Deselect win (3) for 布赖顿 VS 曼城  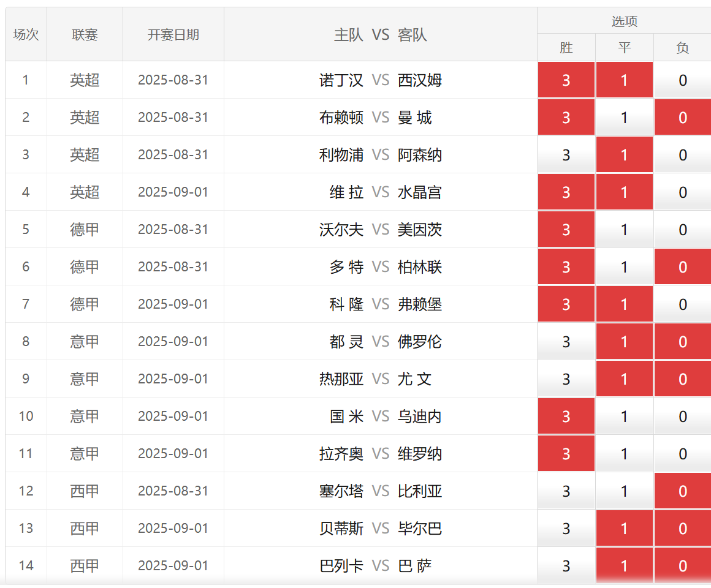[566, 118]
